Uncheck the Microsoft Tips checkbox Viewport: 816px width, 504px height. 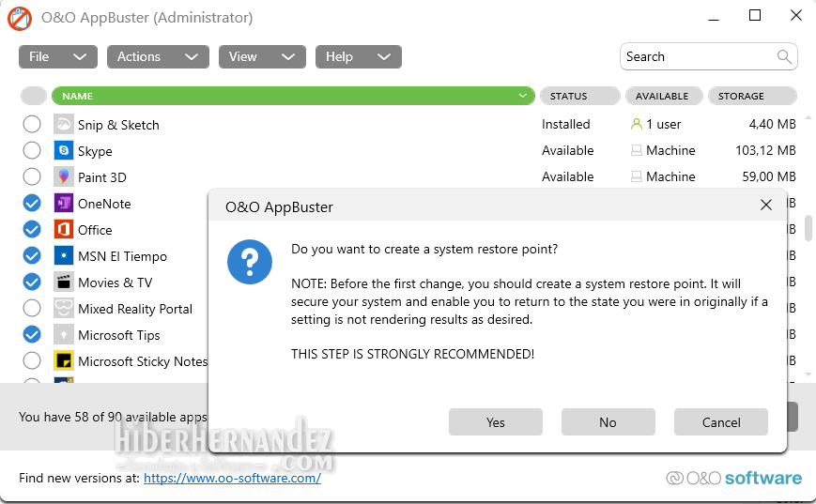tap(32, 334)
